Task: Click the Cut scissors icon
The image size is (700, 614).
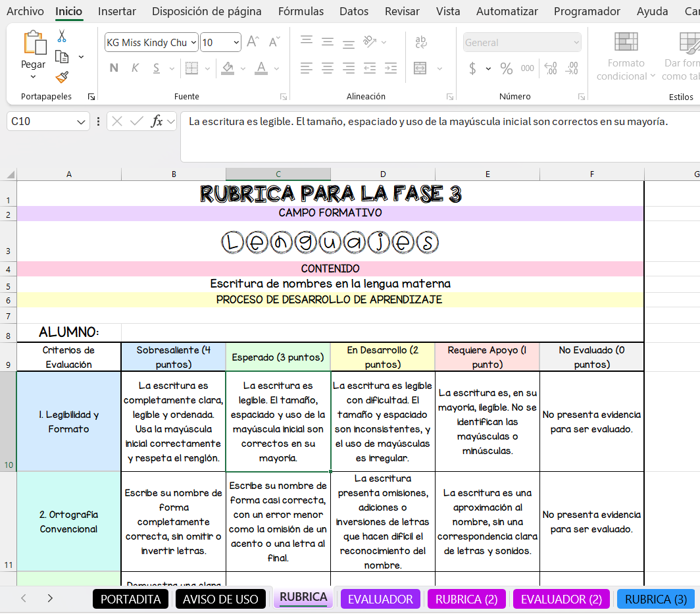Action: click(62, 36)
